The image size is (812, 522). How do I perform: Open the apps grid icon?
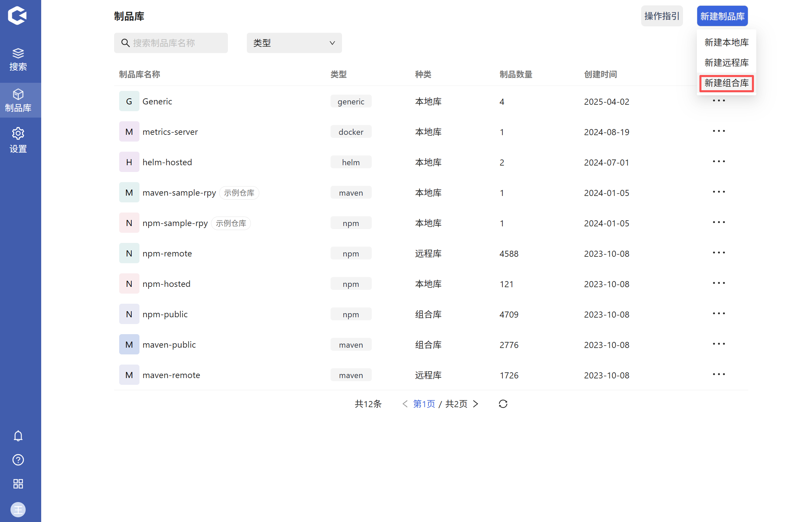[18, 484]
